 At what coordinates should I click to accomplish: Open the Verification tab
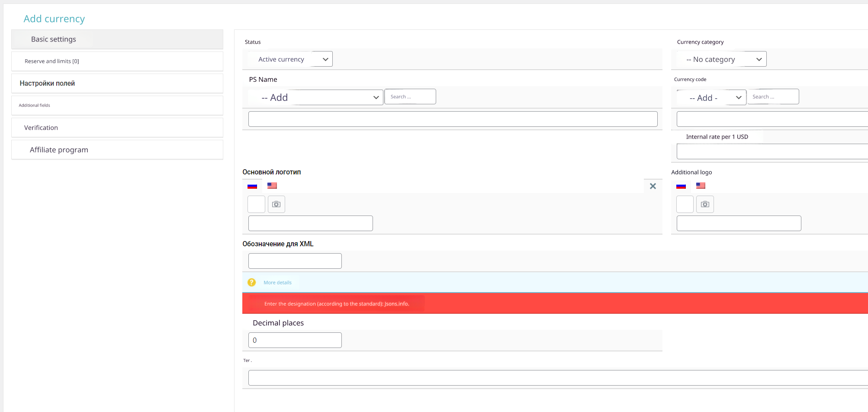pyautogui.click(x=117, y=128)
